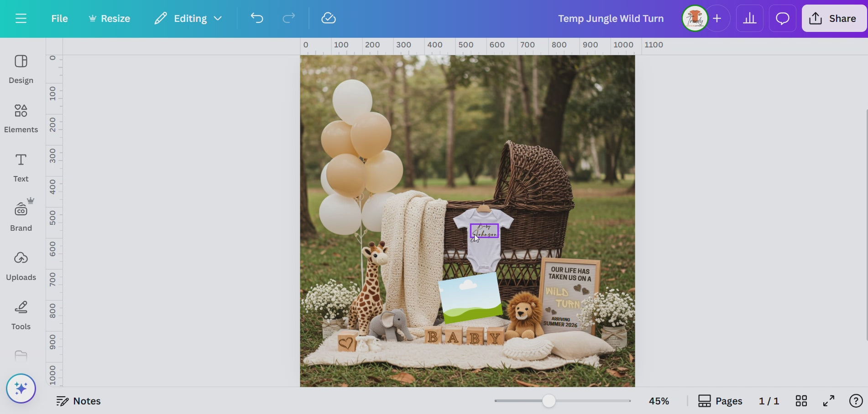
Task: Open the Design panel
Action: (x=21, y=69)
